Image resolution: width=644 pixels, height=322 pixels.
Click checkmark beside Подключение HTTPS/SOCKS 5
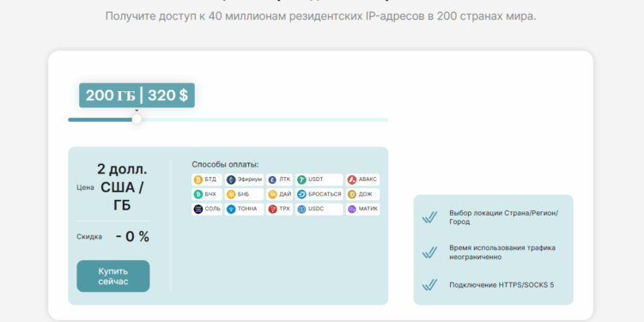click(x=429, y=284)
